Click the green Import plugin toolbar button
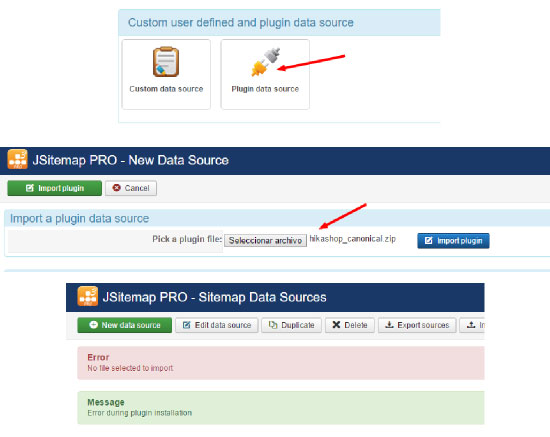Image resolution: width=550 pixels, height=437 pixels. click(x=54, y=188)
